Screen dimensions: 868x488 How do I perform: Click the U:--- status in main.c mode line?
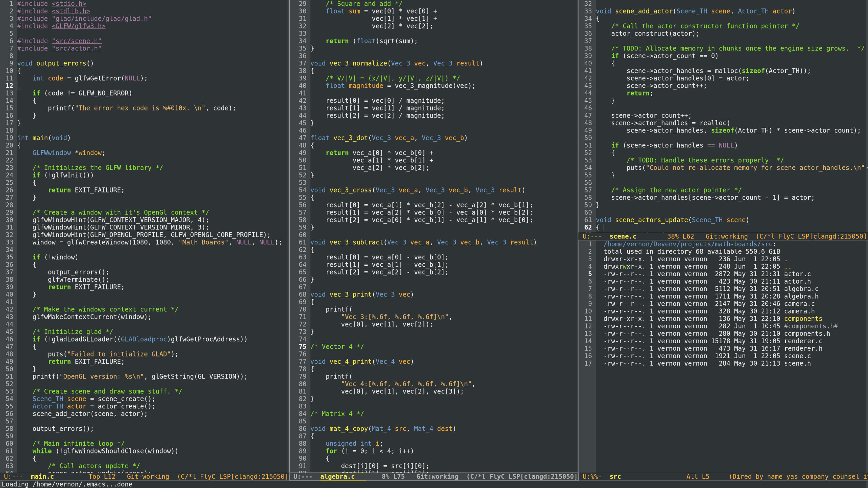click(13, 476)
